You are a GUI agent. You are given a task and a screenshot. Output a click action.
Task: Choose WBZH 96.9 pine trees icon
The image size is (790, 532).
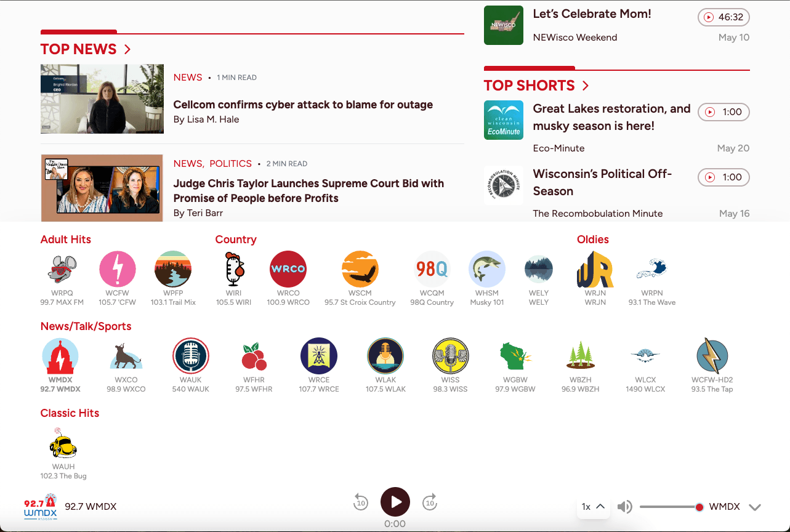coord(581,356)
